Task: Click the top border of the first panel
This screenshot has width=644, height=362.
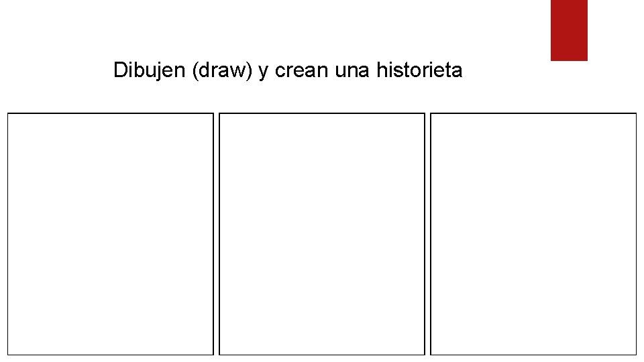Action: coord(111,113)
